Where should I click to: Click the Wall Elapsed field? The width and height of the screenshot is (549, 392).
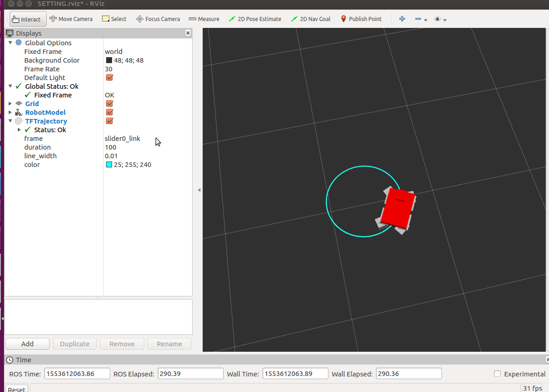pyautogui.click(x=409, y=374)
